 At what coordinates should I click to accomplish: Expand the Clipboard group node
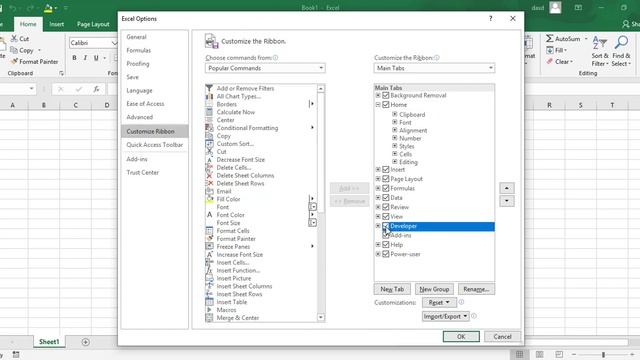[x=395, y=115]
